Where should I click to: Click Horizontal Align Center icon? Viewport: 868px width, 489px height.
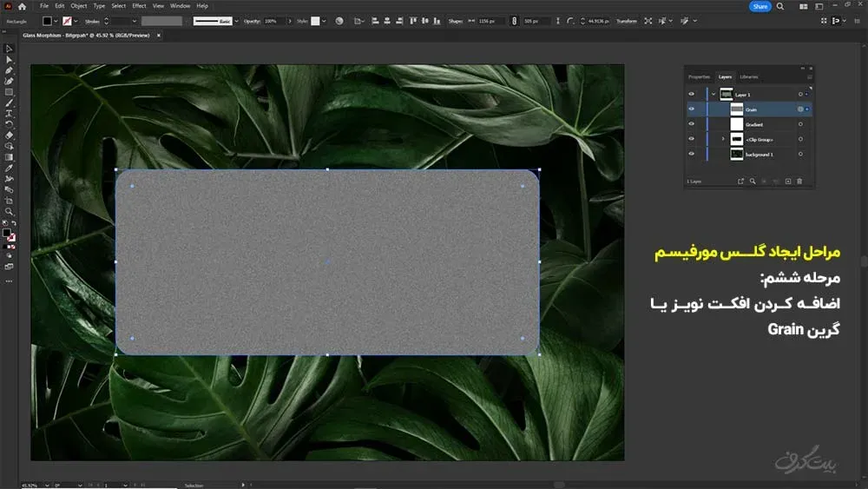pos(387,21)
